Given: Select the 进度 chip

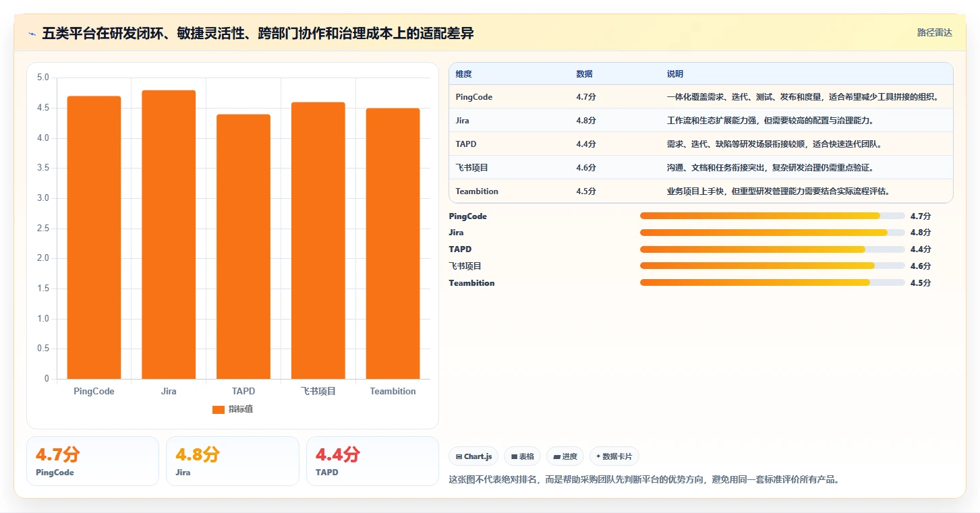Looking at the screenshot, I should (x=565, y=456).
